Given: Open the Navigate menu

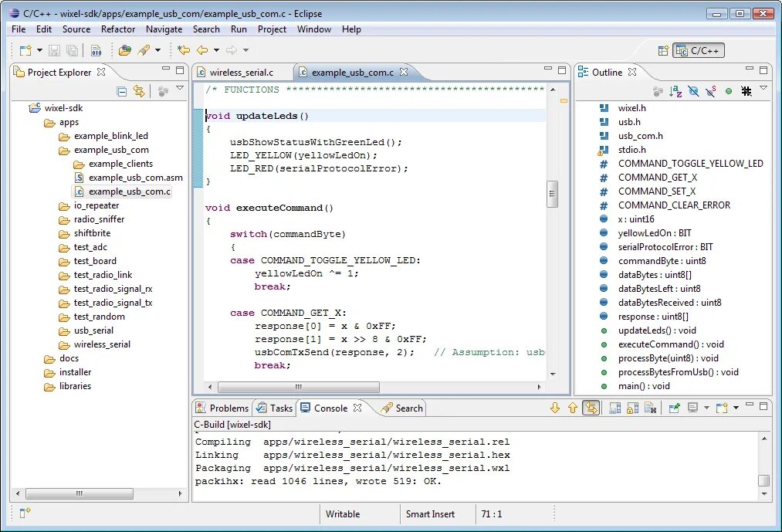Looking at the screenshot, I should pos(164,29).
